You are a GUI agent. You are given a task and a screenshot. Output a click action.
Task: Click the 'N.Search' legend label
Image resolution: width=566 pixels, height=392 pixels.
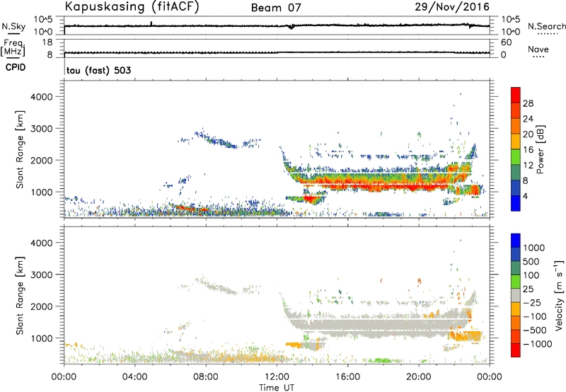[x=547, y=26]
